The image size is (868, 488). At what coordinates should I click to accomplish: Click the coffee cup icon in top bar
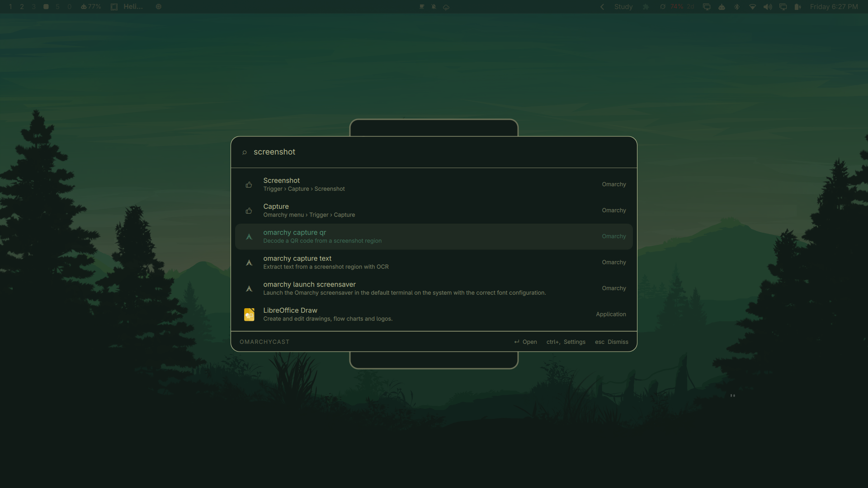421,7
